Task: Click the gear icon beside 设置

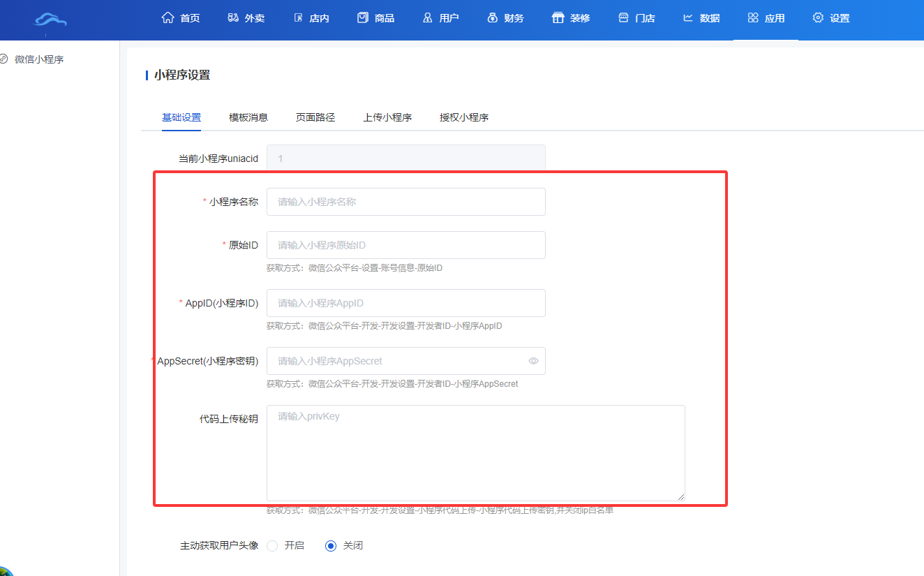Action: point(818,17)
